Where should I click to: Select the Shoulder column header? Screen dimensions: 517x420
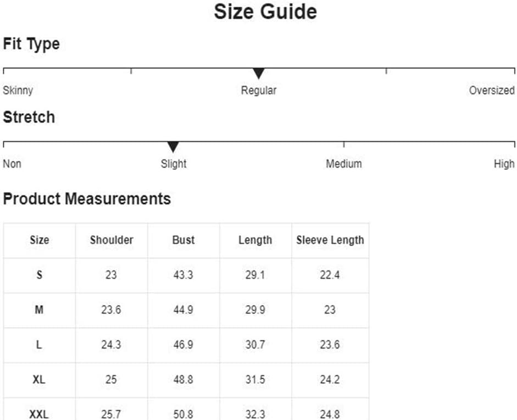(112, 240)
